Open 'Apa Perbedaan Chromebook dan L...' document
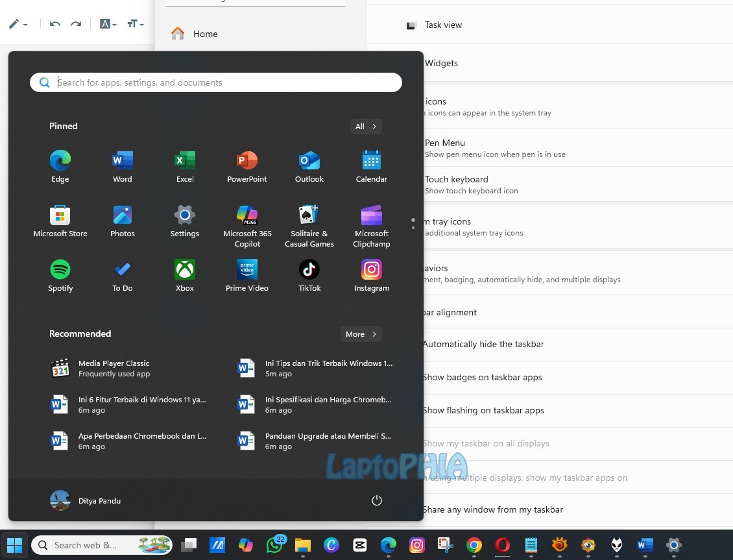 click(x=127, y=441)
